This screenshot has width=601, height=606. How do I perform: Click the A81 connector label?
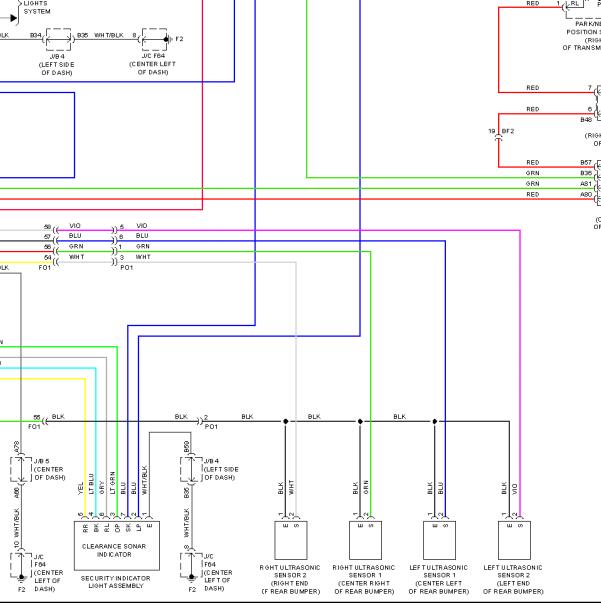click(586, 184)
